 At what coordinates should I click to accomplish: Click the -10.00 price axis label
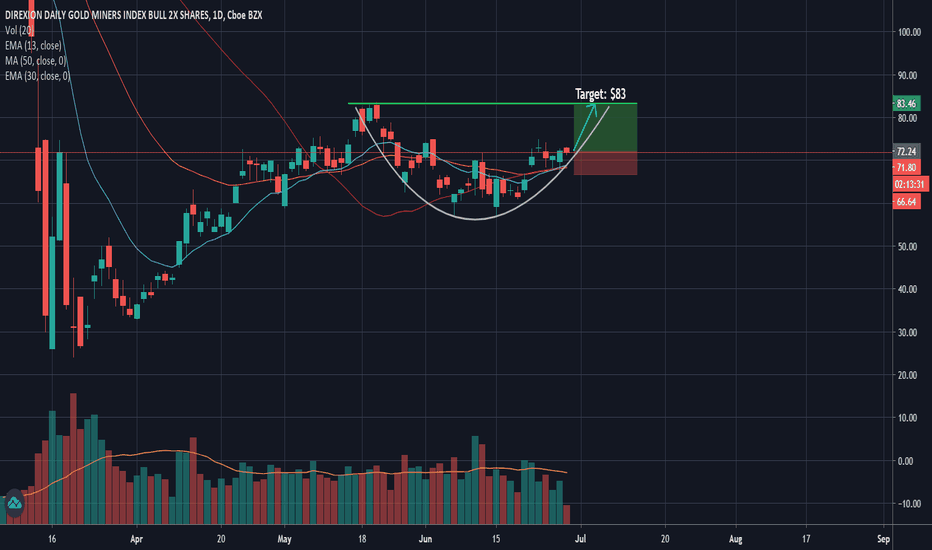coord(908,504)
